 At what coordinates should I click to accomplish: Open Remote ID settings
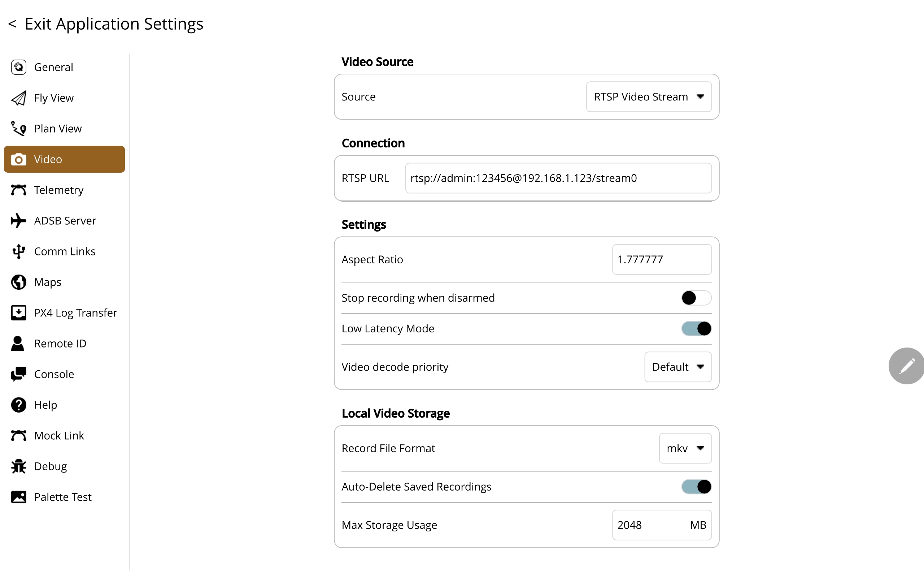click(x=64, y=344)
